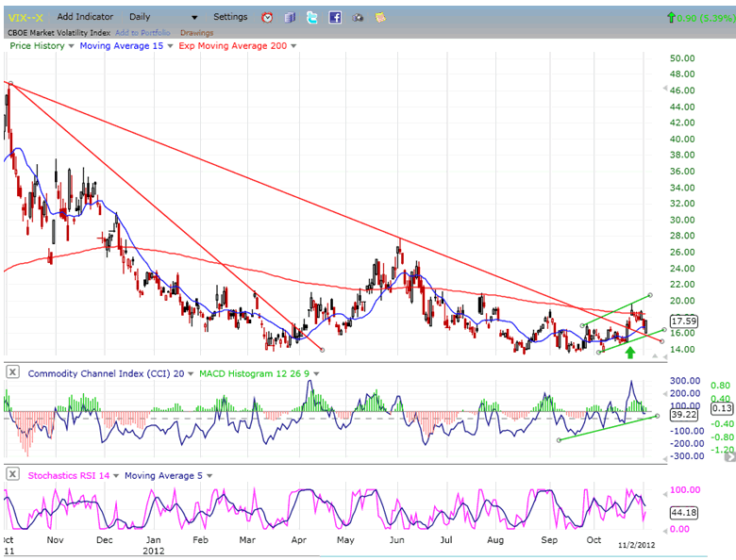Expand Exp Moving Average 200 options
The image size is (736, 560).
(293, 45)
